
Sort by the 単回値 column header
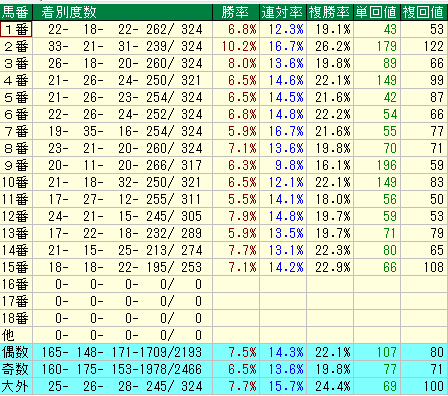pyautogui.click(x=377, y=12)
